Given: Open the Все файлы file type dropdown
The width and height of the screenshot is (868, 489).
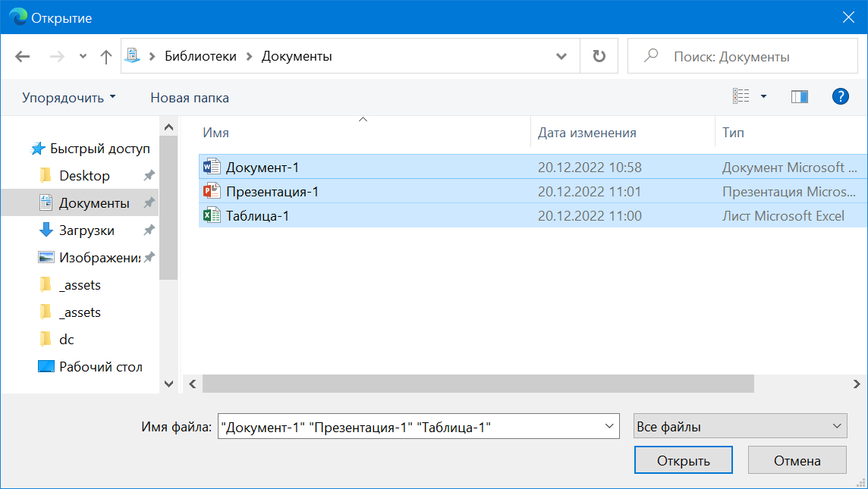Looking at the screenshot, I should 740,427.
